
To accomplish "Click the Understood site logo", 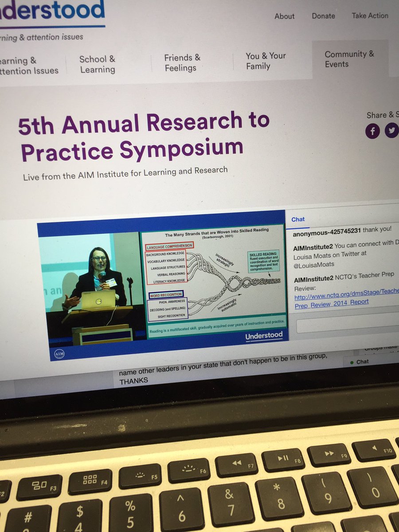I will [x=52, y=12].
